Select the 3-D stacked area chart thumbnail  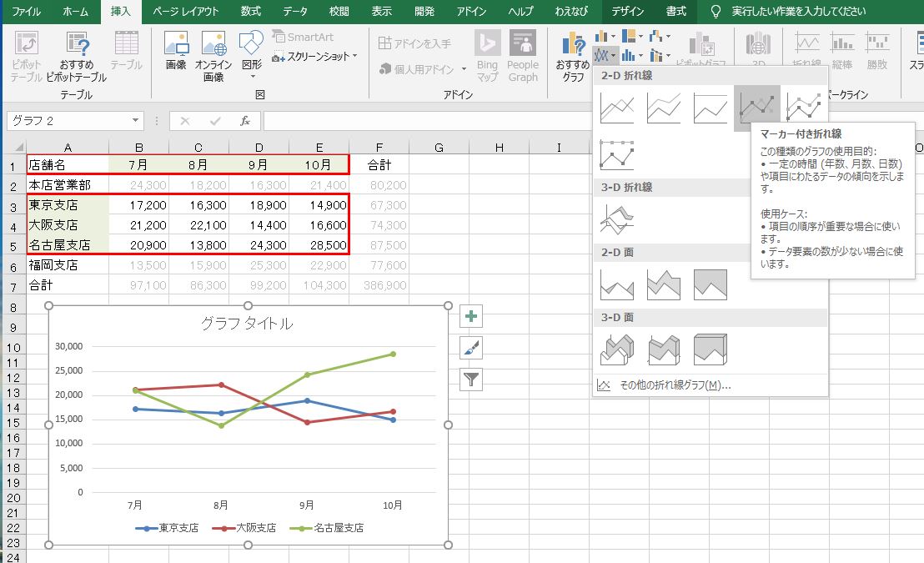[664, 349]
